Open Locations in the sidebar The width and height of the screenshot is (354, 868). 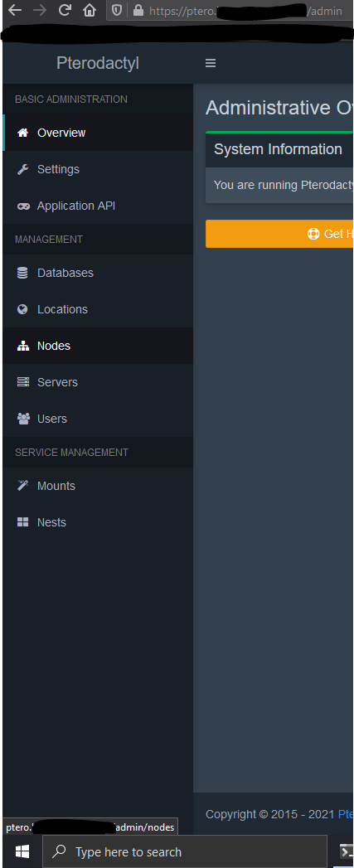(98, 309)
